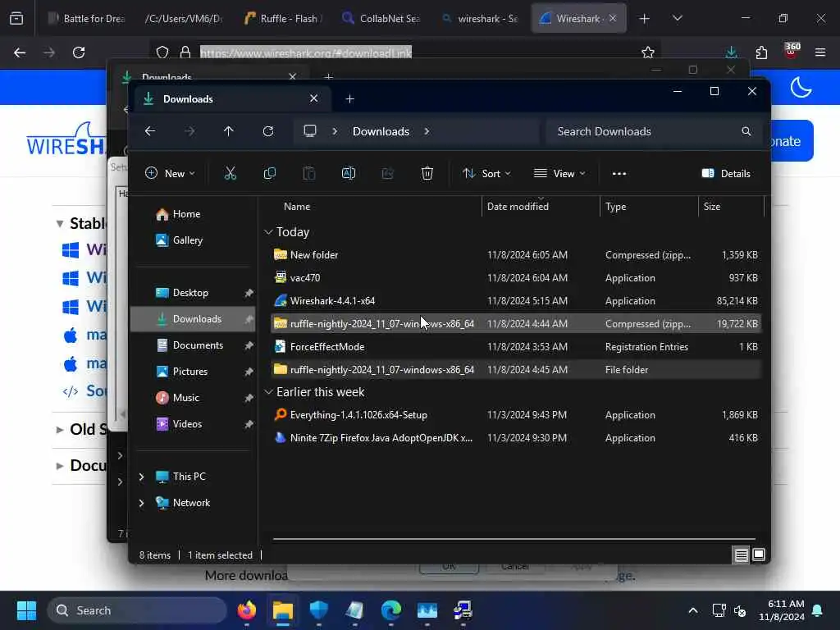Click Windows Security shield taskbar icon
The height and width of the screenshot is (630, 840).
319,610
